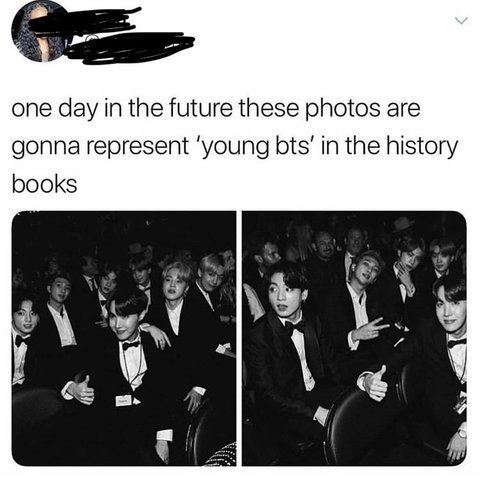Click the thumbs-up hand in left photo
Image resolution: width=480 pixels, height=479 pixels.
click(81, 390)
